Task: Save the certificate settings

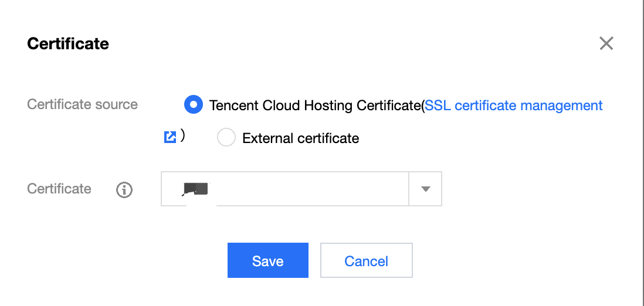Action: pyautogui.click(x=268, y=260)
